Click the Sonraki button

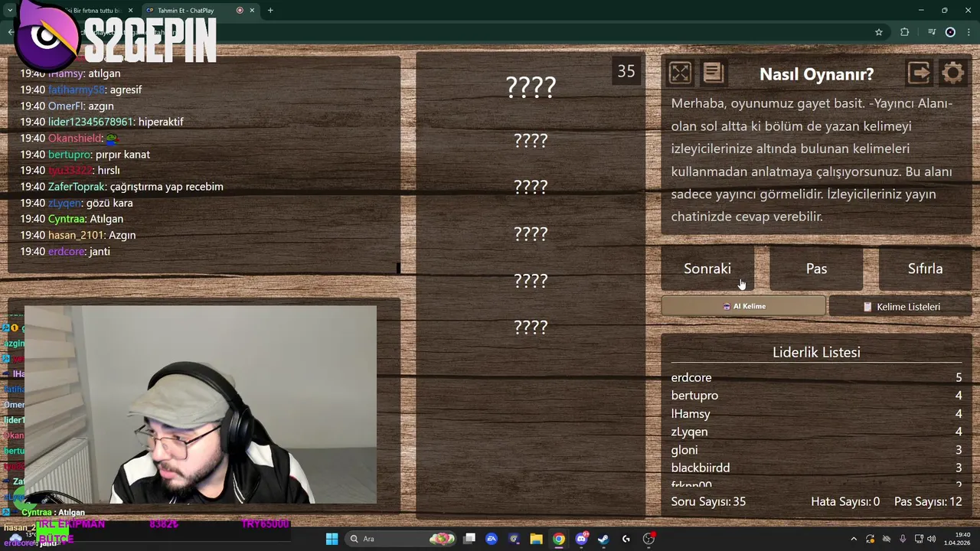[707, 269]
